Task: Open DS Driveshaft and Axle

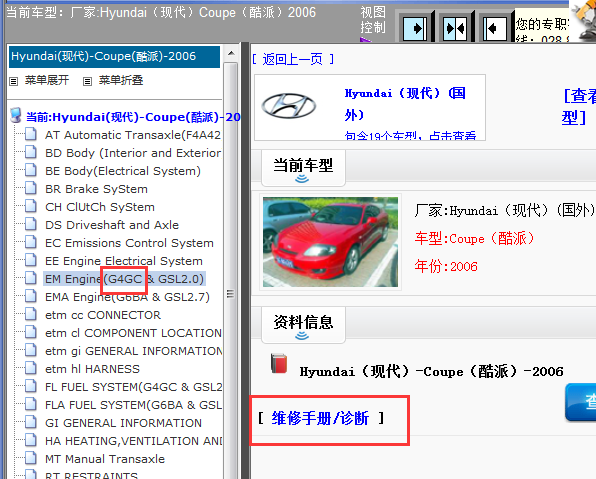Action: tap(112, 225)
